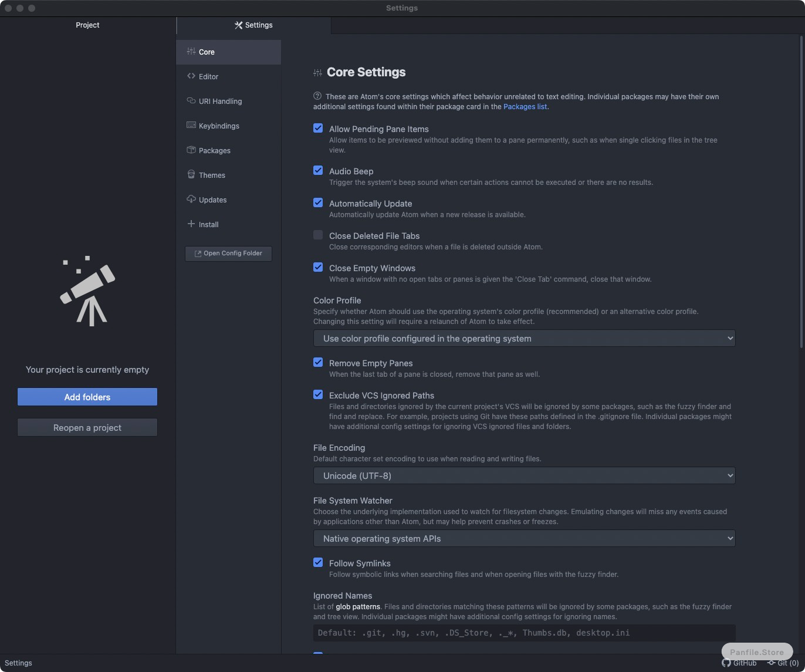The width and height of the screenshot is (805, 672).
Task: Disable Allow Pending Pane Items checkbox
Action: coord(318,128)
